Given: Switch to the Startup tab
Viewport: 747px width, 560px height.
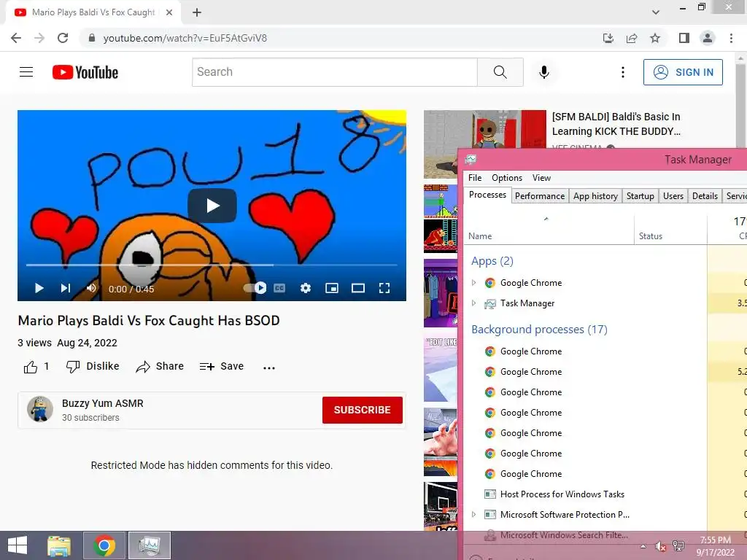Looking at the screenshot, I should (x=640, y=195).
